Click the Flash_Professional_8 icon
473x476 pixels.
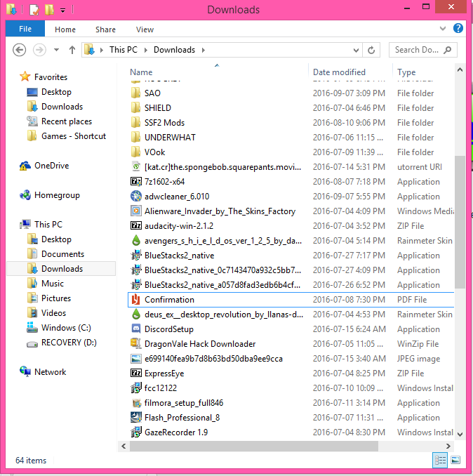(136, 418)
